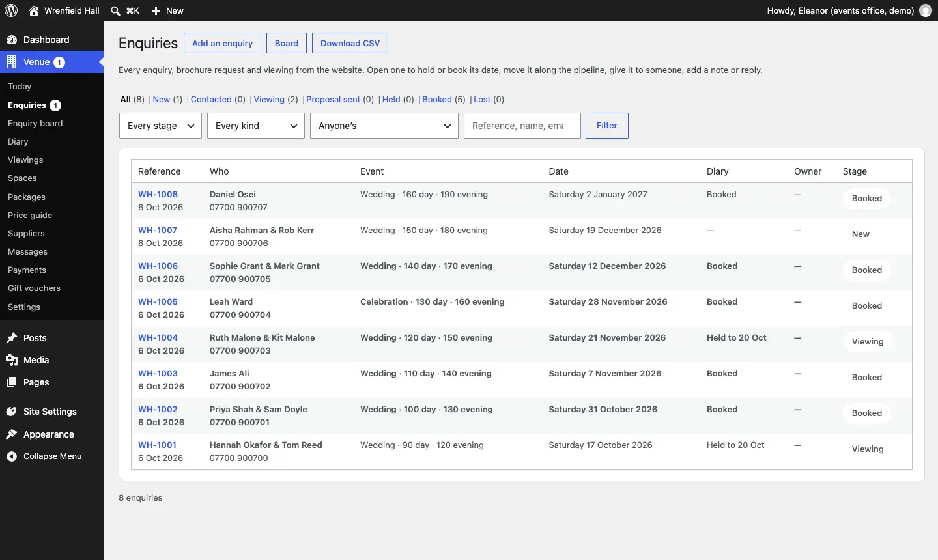Open enquiry WH-1001
The image size is (938, 560).
(157, 445)
